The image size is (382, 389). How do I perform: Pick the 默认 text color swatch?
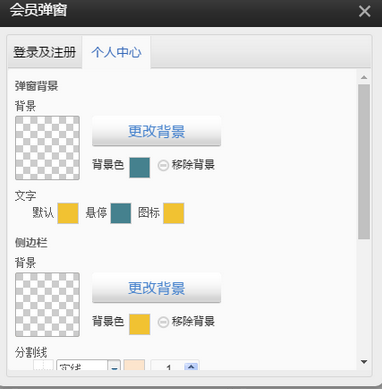click(68, 213)
